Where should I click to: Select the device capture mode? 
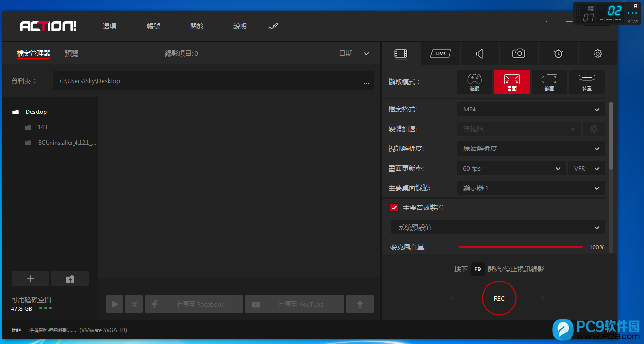tap(586, 82)
